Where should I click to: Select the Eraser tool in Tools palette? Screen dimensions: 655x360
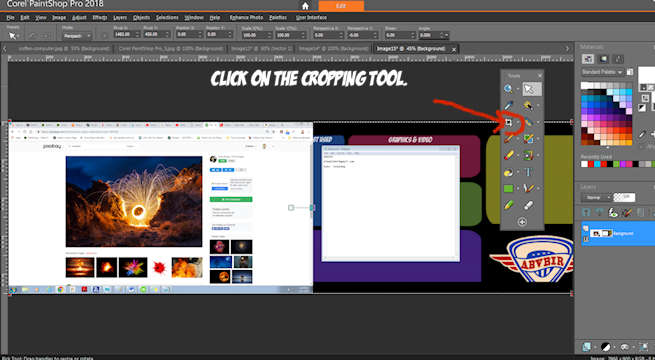click(x=508, y=155)
